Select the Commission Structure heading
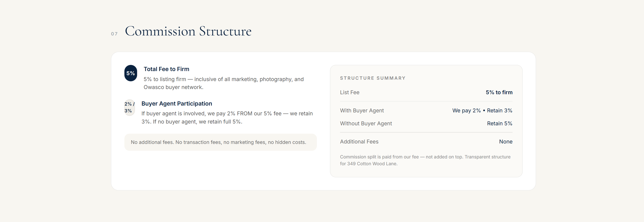The width and height of the screenshot is (644, 222). coord(188,31)
